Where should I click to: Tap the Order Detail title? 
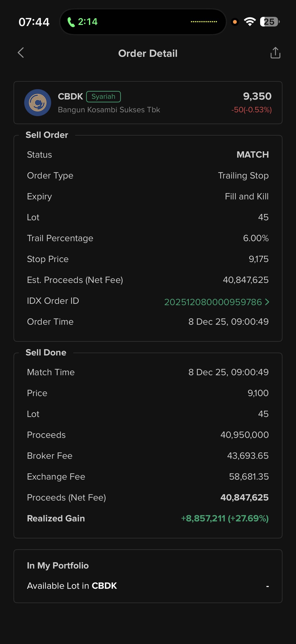(x=148, y=53)
